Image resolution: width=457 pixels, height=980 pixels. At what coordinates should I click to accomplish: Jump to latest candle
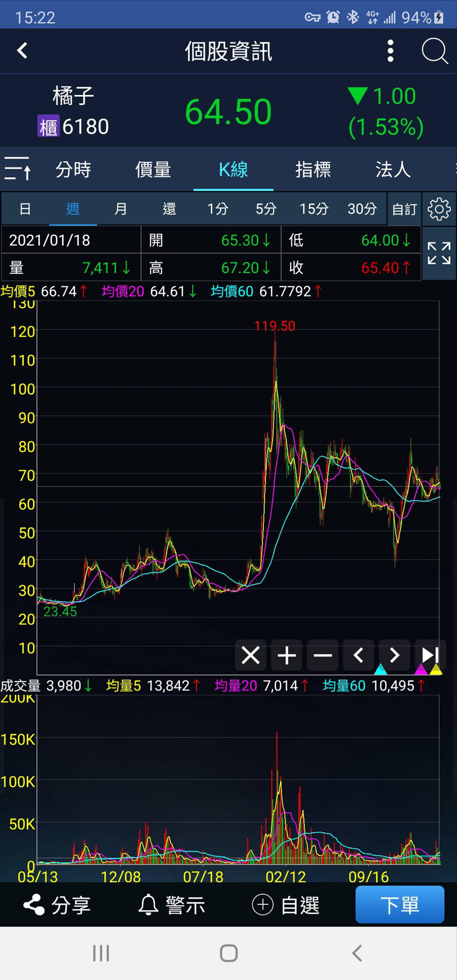coord(431,655)
